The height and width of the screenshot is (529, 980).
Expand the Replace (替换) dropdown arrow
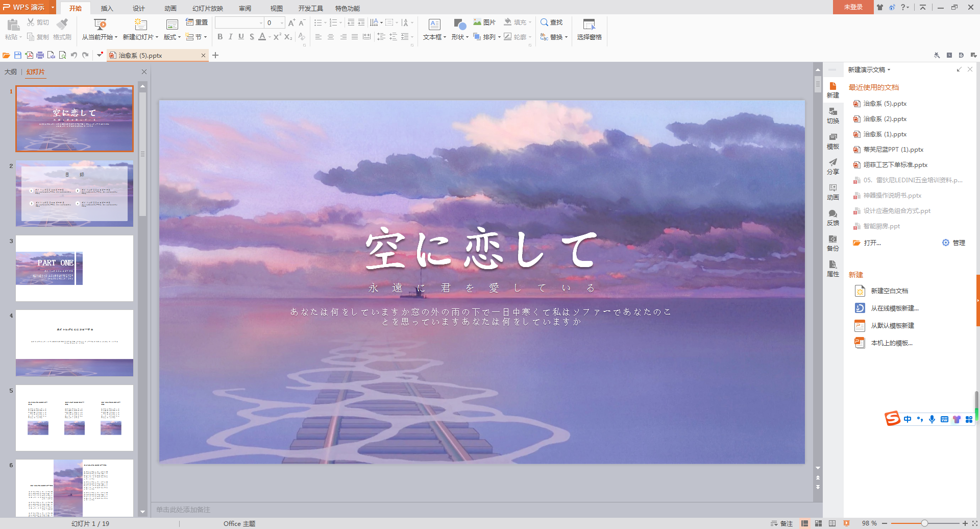pos(566,37)
